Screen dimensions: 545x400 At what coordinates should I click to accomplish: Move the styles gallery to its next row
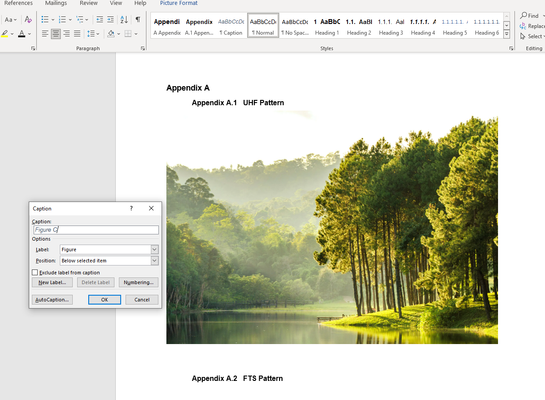click(507, 25)
